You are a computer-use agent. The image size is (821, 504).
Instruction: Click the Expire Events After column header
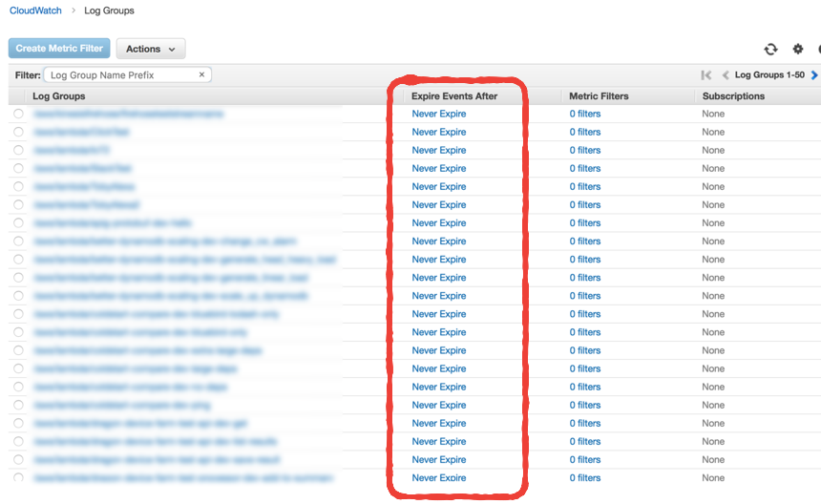click(x=454, y=96)
